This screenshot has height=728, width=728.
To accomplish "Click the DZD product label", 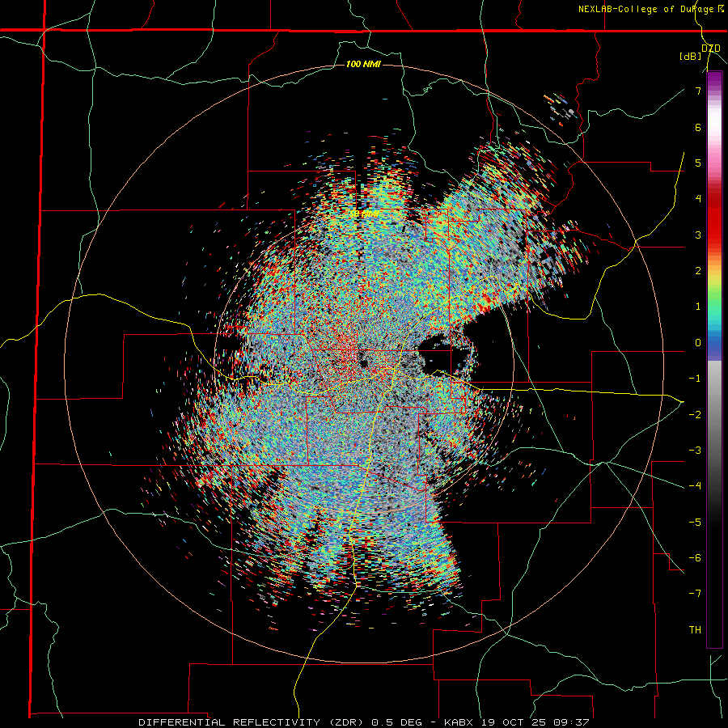I will [711, 49].
